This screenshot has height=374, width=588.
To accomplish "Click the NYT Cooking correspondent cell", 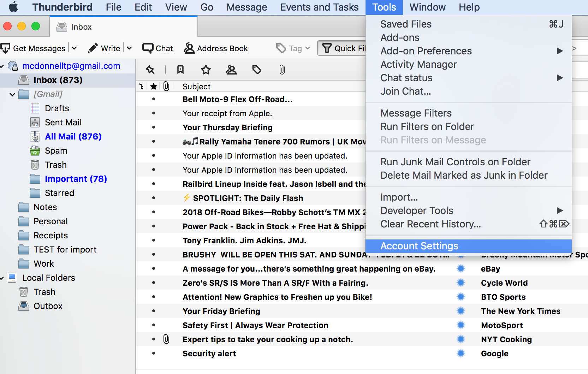I will pyautogui.click(x=506, y=339).
